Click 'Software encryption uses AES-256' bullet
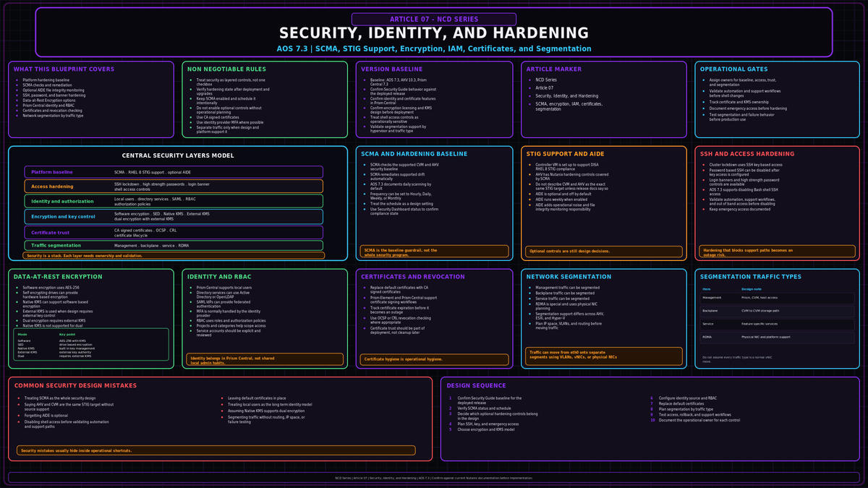This screenshot has width=868, height=488. tap(52, 287)
